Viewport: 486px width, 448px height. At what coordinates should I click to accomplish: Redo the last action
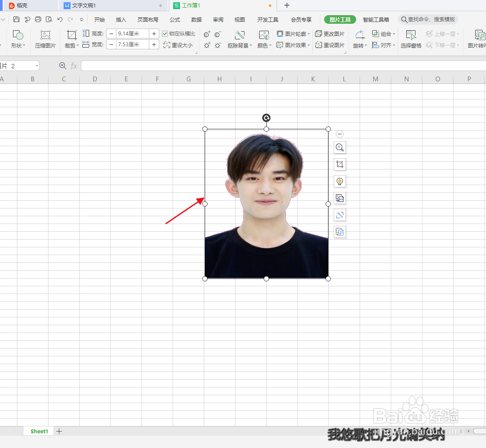71,19
